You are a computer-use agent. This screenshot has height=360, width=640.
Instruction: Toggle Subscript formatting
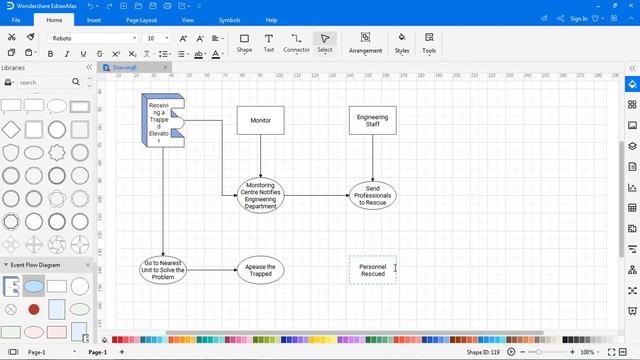point(132,54)
